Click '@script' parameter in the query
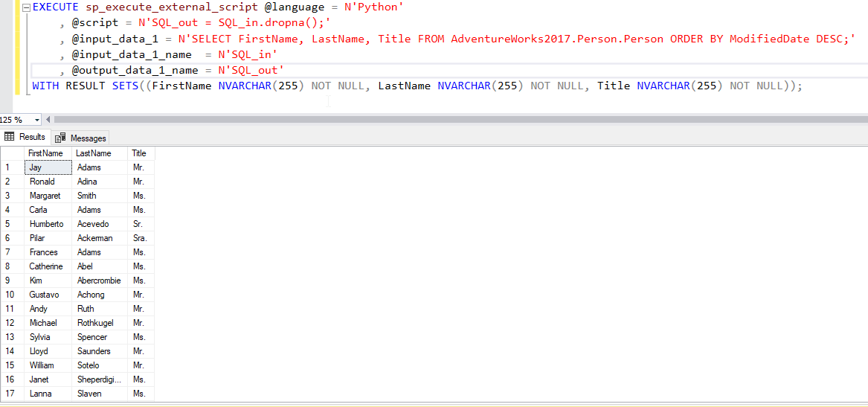Screen dimensions: 868x407 coord(94,24)
